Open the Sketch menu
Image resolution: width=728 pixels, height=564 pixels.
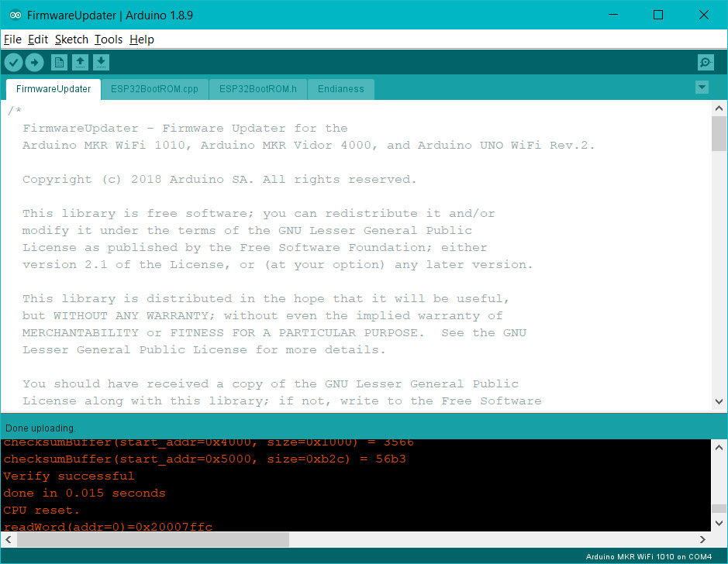pos(71,40)
